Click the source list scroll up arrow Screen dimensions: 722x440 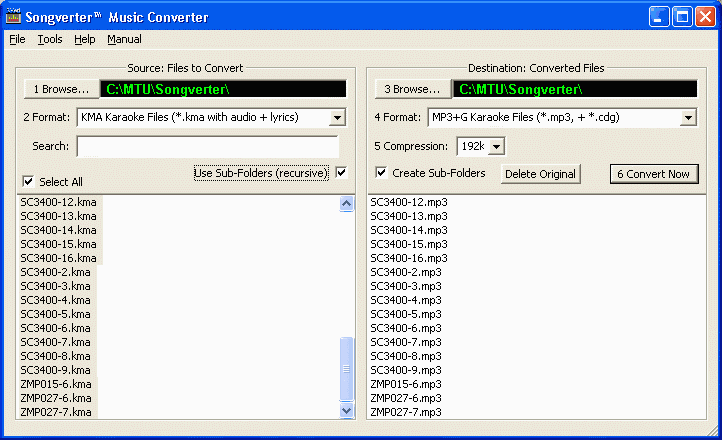[346, 203]
